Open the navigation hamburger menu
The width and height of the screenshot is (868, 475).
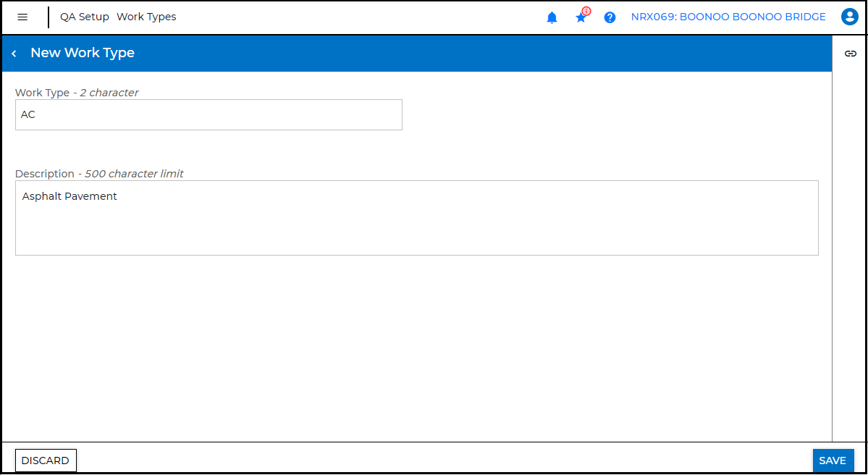[23, 17]
